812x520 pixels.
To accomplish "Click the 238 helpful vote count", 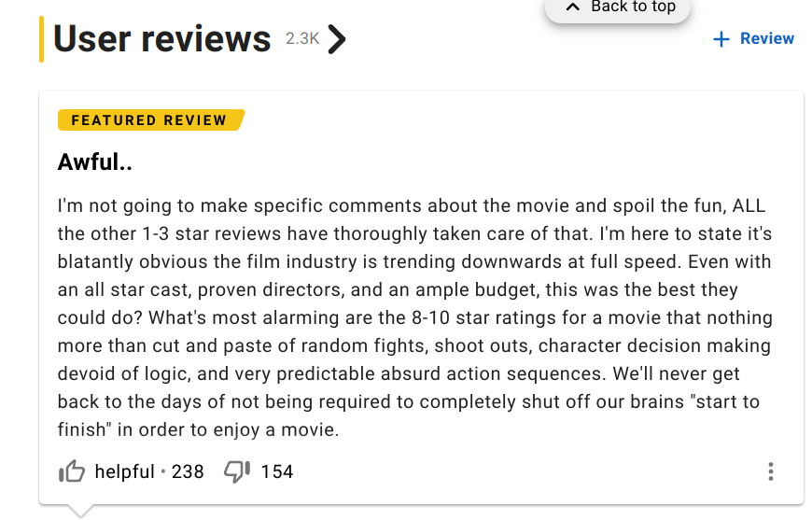I will coord(188,471).
